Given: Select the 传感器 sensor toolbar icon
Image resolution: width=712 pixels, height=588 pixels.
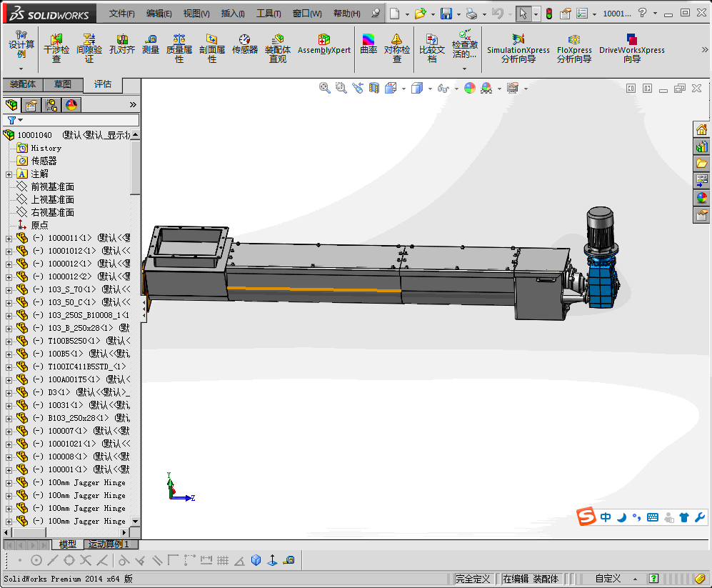Looking at the screenshot, I should point(244,46).
